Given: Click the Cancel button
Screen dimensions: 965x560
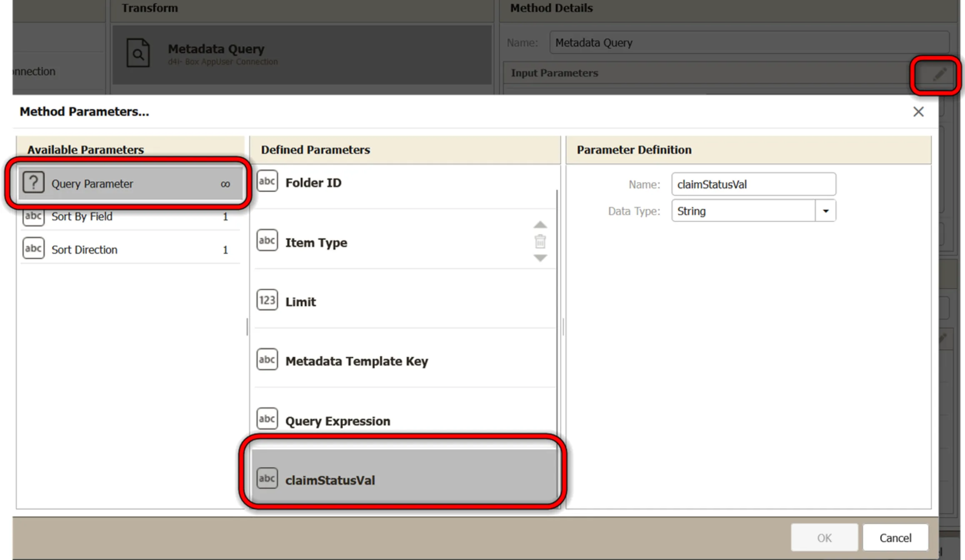Looking at the screenshot, I should (895, 537).
